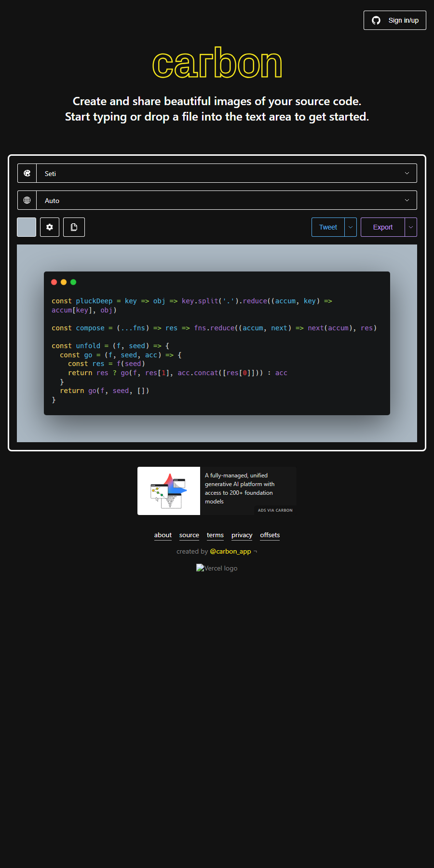Click the 'Create and share beautiful images' tagline
The height and width of the screenshot is (868, 434).
[217, 101]
